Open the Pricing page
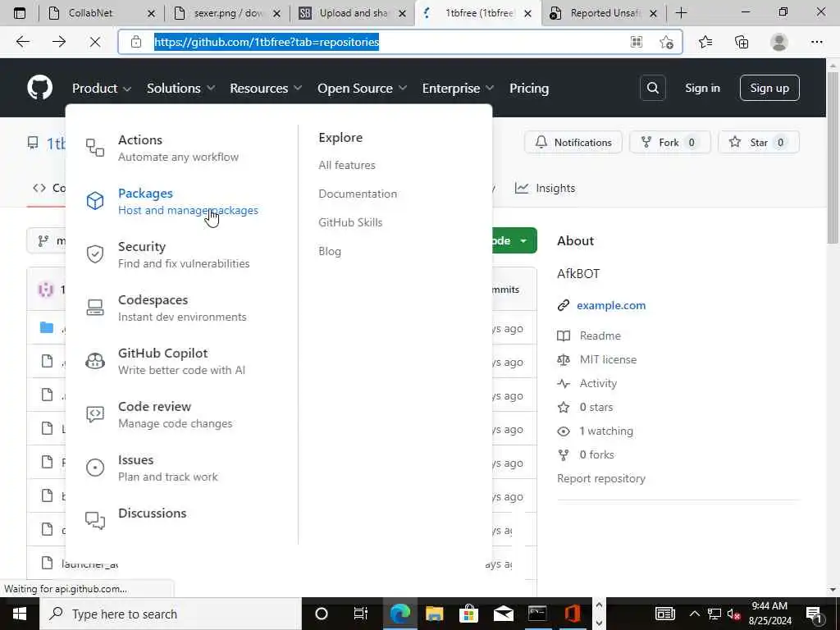The width and height of the screenshot is (840, 630). pyautogui.click(x=529, y=88)
